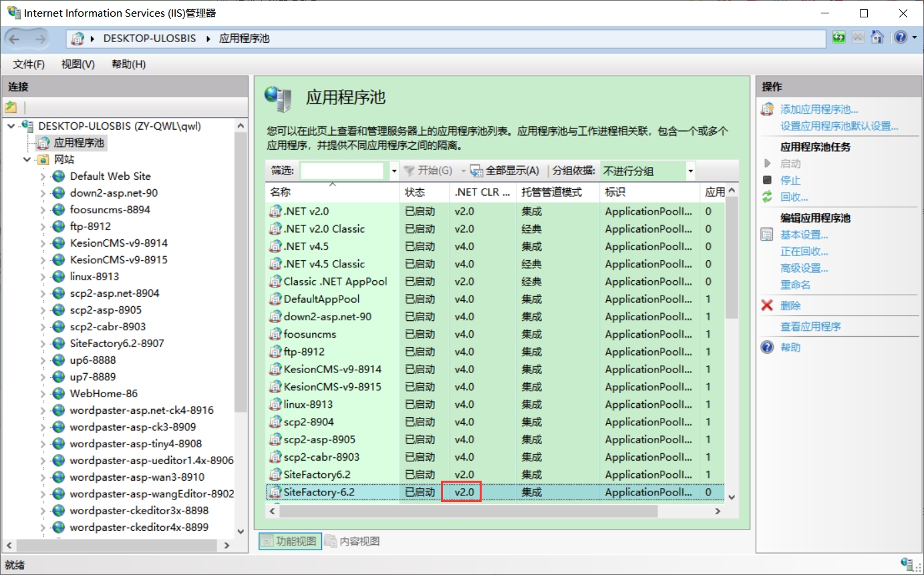The width and height of the screenshot is (924, 575).
Task: Click the connection icon in Connections pane
Action: coord(11,107)
